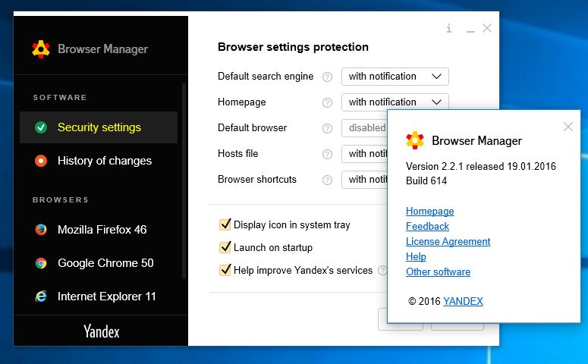
Task: Click the Hosts file label
Action: [x=237, y=154]
